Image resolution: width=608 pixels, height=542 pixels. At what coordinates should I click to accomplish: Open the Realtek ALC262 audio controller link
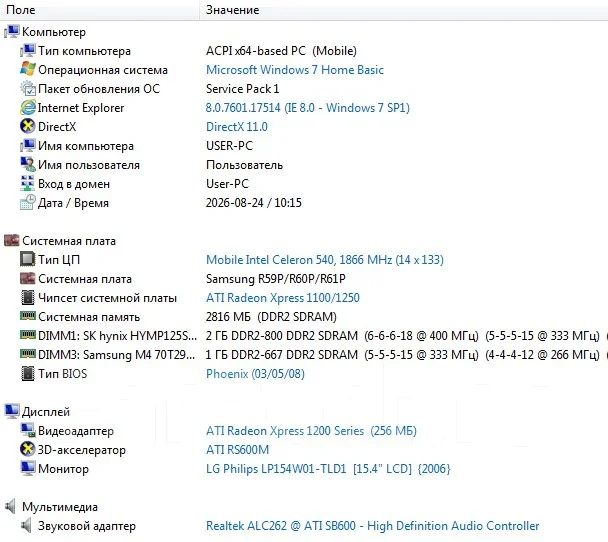[372, 526]
